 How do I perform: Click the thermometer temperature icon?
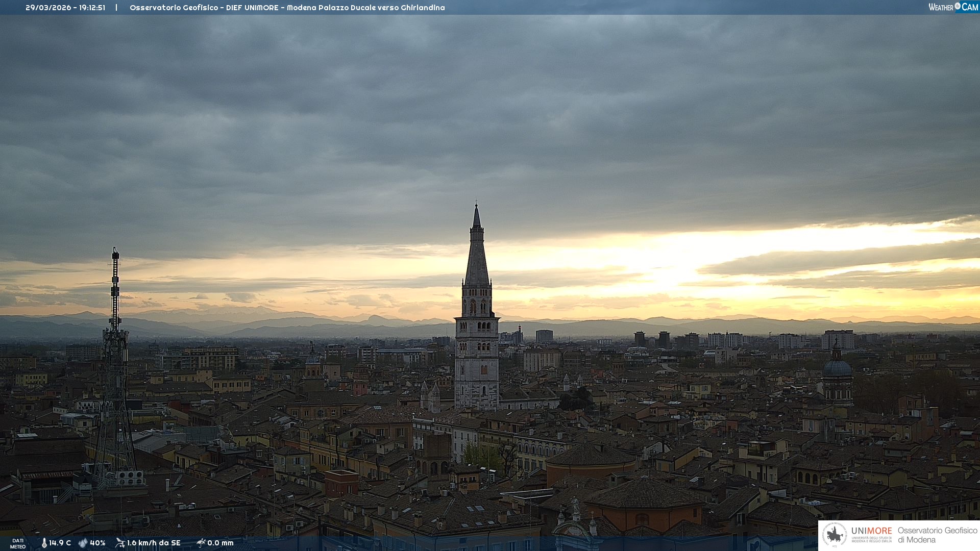pos(44,543)
